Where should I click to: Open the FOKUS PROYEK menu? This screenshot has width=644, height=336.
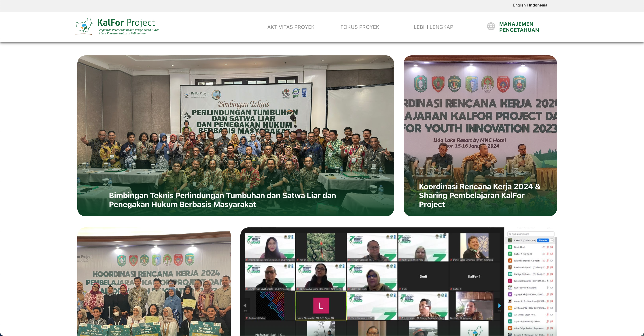pos(360,27)
